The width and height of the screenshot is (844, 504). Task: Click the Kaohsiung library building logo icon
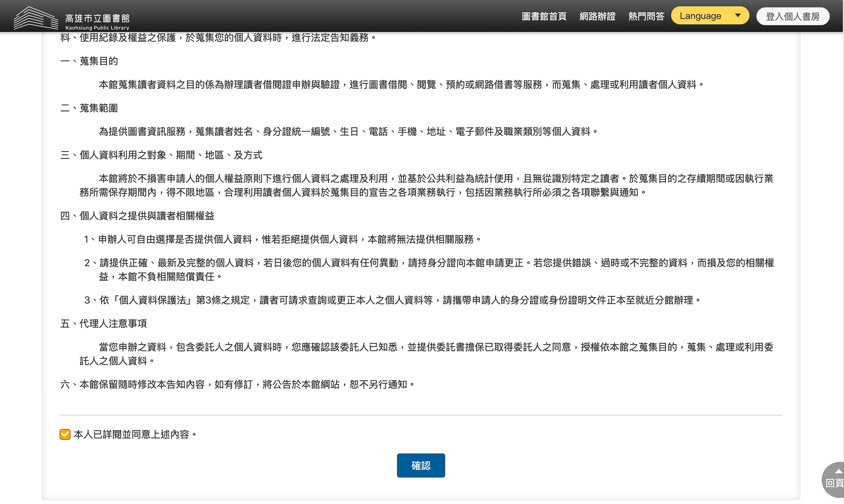(x=35, y=18)
